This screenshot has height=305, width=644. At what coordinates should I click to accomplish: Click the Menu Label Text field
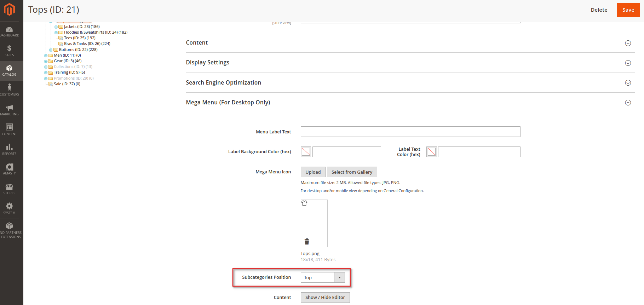point(410,132)
